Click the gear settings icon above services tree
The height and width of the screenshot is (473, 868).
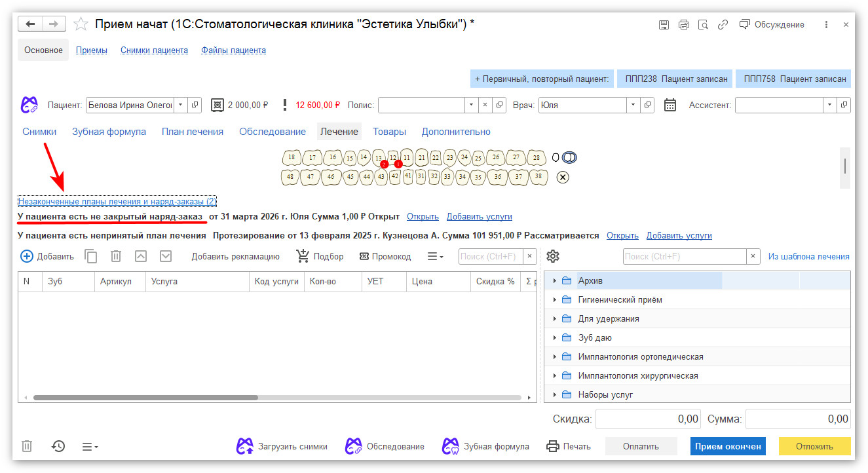pos(552,256)
